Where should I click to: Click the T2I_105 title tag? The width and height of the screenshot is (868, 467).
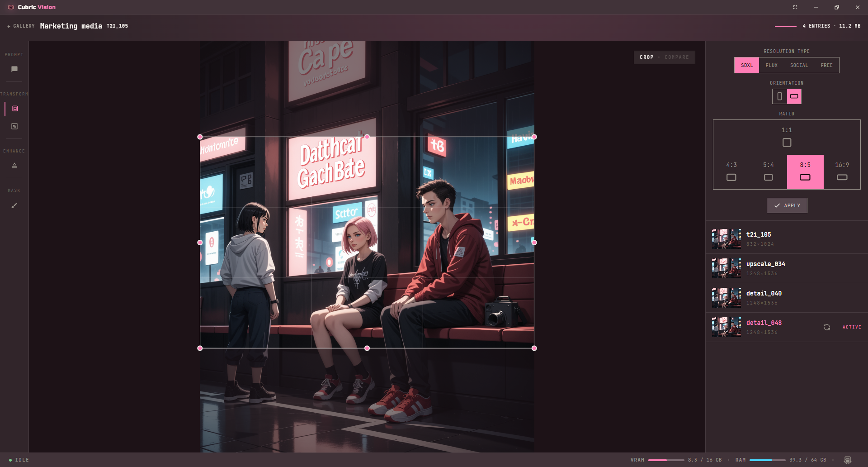117,26
